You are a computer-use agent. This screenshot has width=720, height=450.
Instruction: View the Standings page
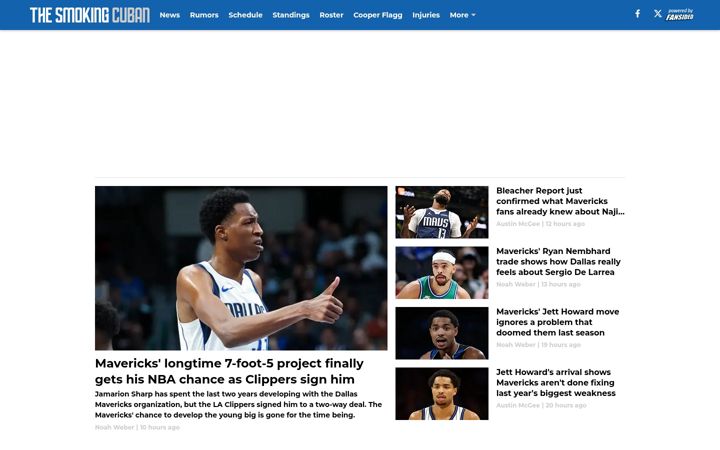(x=291, y=15)
